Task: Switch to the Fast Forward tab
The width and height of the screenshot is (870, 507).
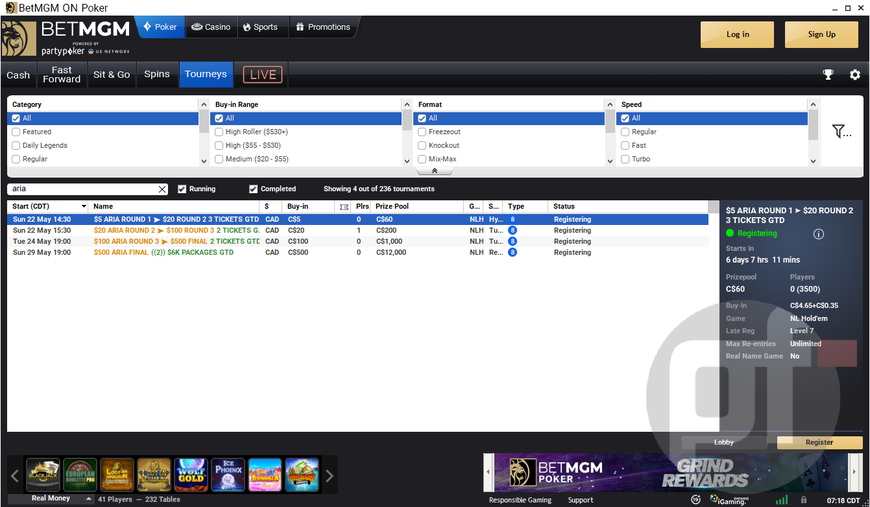Action: [x=62, y=75]
